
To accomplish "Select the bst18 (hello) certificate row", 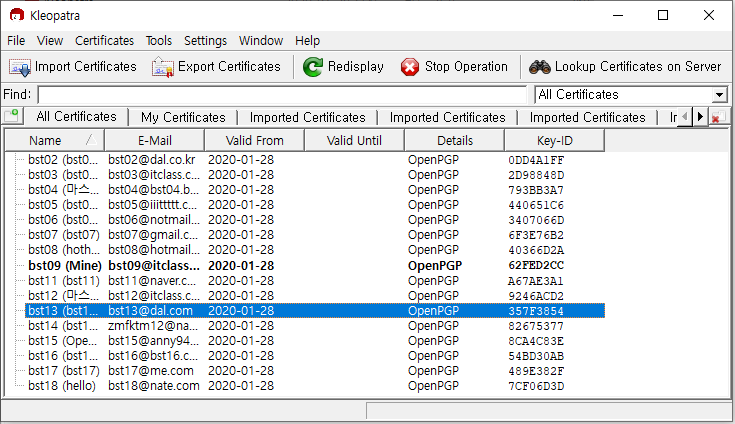I will coord(315,386).
